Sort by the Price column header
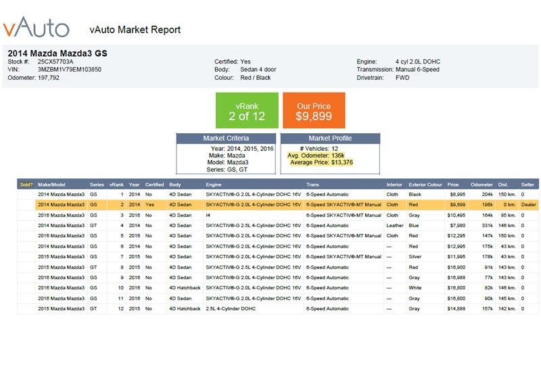 click(453, 185)
